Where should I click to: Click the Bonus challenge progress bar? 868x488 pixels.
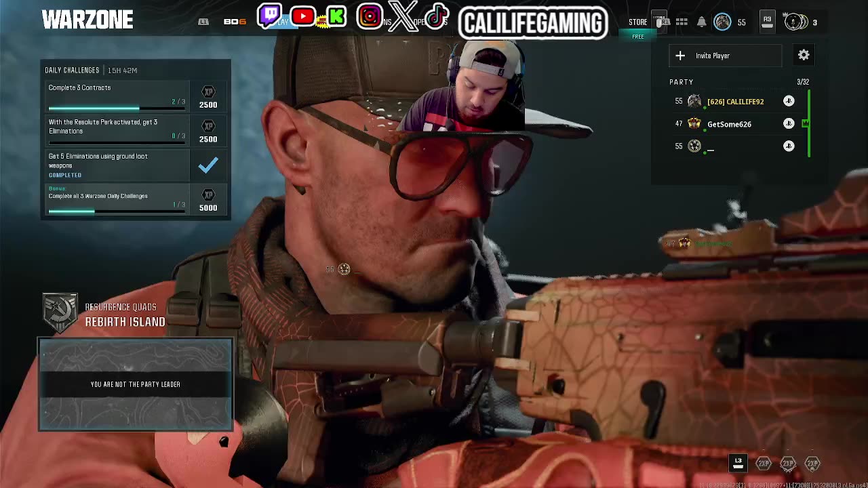tap(117, 211)
